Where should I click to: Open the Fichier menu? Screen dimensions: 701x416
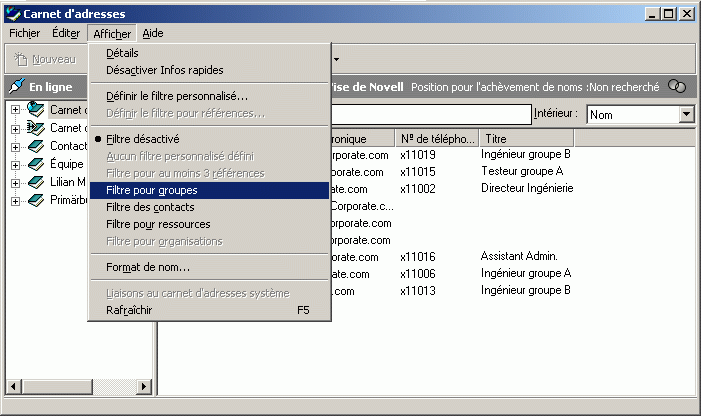coord(25,34)
